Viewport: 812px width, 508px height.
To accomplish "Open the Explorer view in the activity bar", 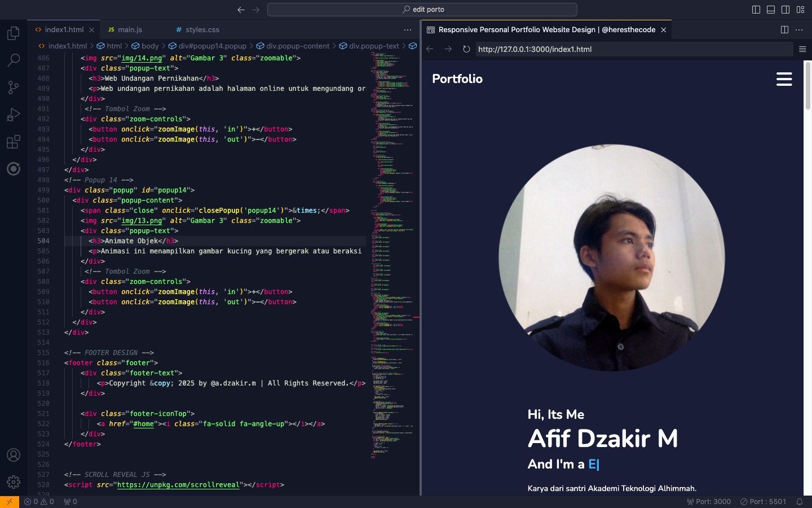I will click(x=14, y=33).
